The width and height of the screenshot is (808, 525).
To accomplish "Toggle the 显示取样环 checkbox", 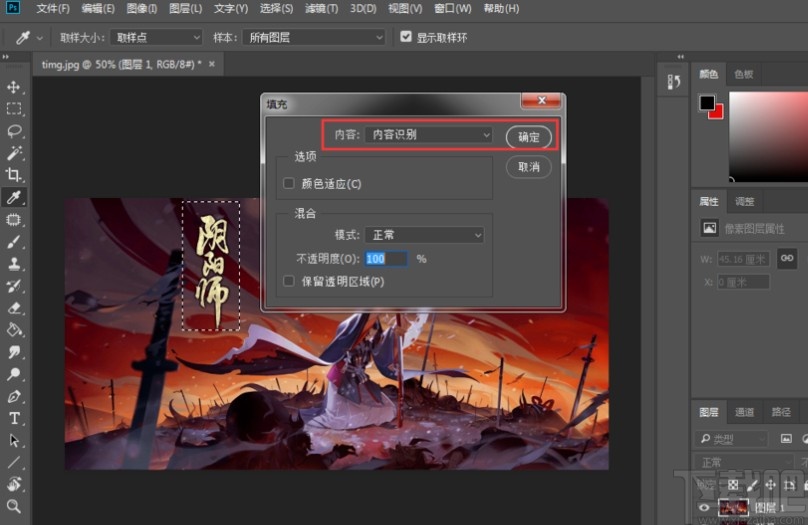I will coord(406,37).
